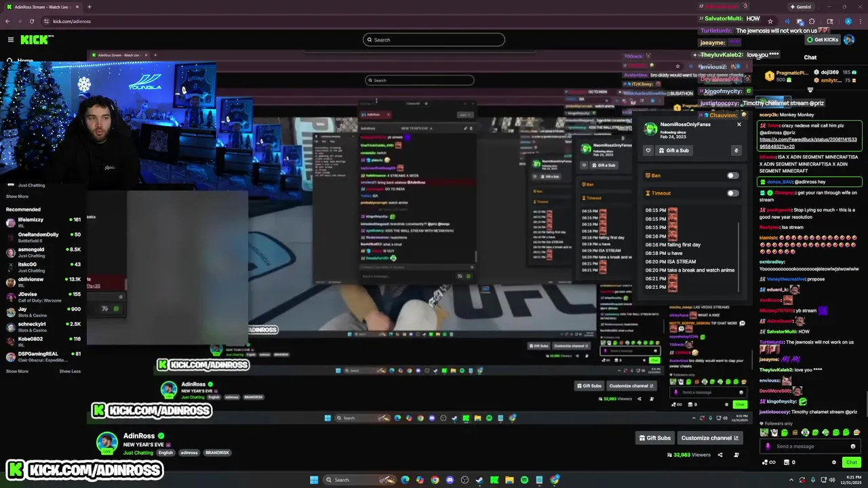Click the main Gift Subs button
The height and width of the screenshot is (488, 868).
[x=655, y=438]
